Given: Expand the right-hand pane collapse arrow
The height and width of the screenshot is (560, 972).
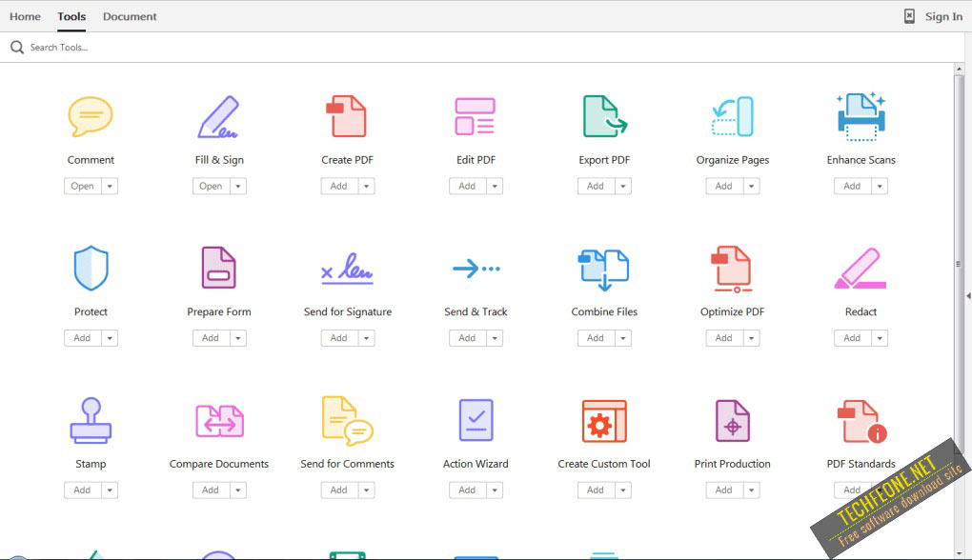Looking at the screenshot, I should click(x=968, y=296).
